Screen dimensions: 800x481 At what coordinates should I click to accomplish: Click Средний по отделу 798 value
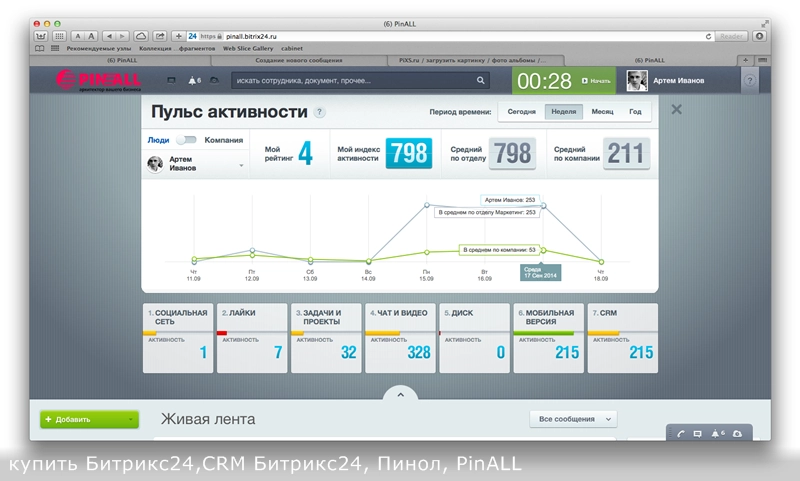[512, 153]
